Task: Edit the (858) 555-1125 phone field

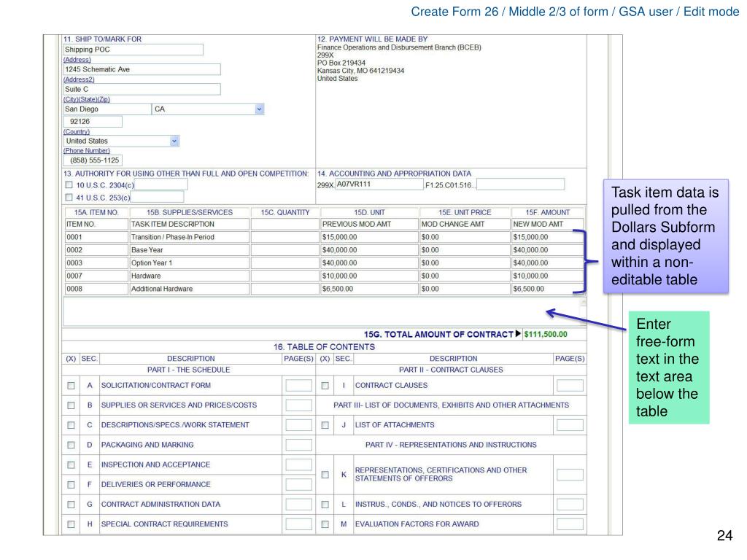Action: click(93, 160)
